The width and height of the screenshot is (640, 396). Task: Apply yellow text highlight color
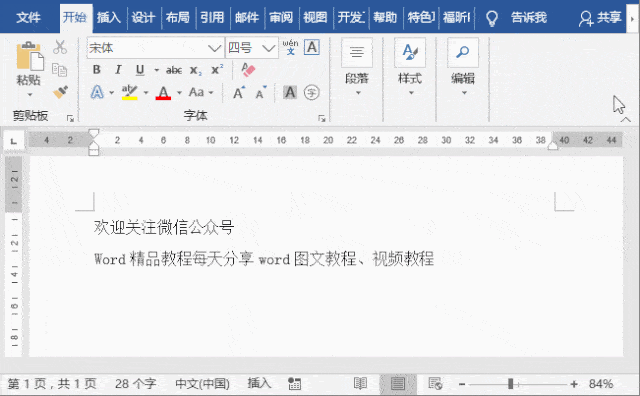(x=129, y=92)
